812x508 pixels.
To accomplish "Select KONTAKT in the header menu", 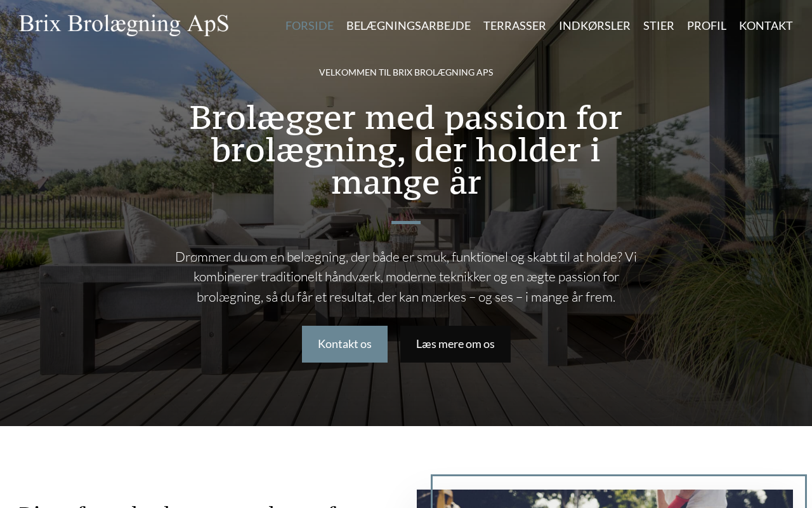I will pyautogui.click(x=766, y=25).
